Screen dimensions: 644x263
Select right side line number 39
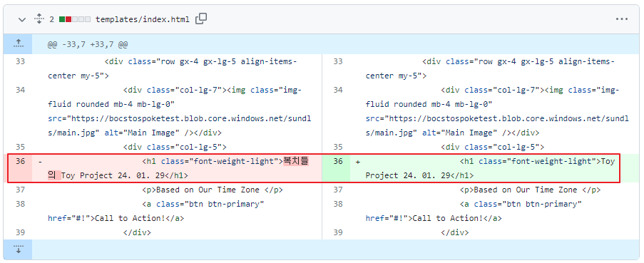pos(338,232)
